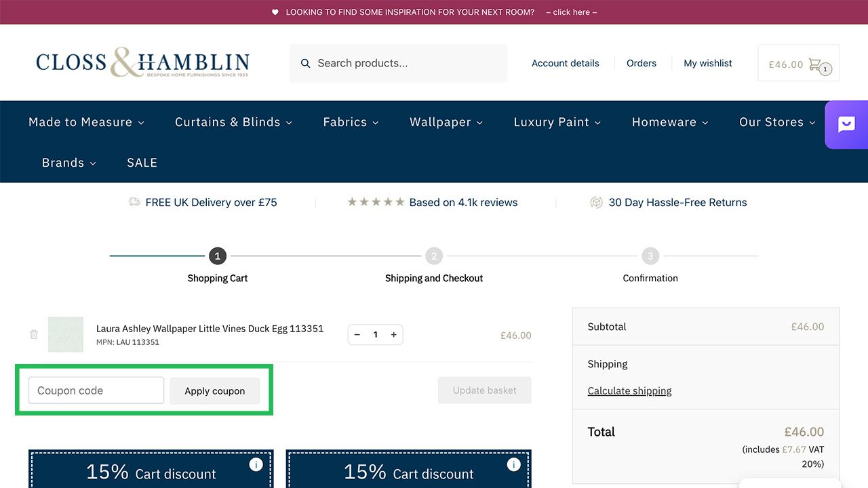Click the 'MPN: LAU 113351' text

pos(127,342)
